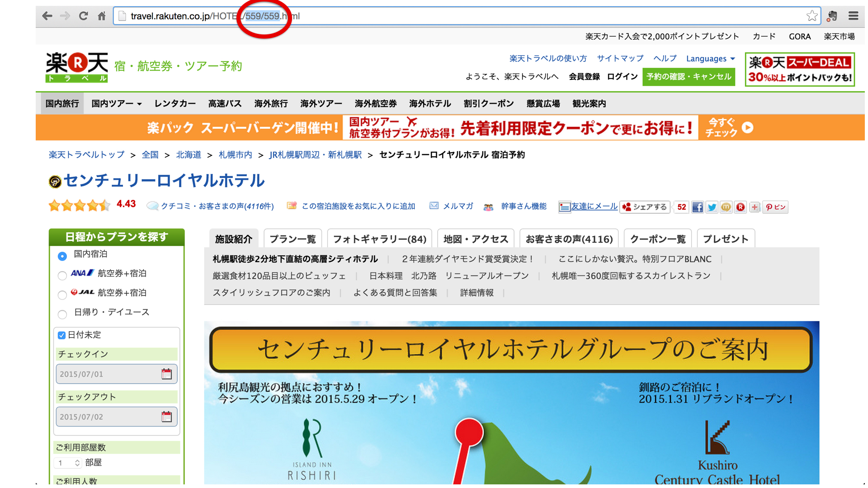Switch to the プラン一覧 tab
Screen dimensions: 868x488
(x=292, y=239)
